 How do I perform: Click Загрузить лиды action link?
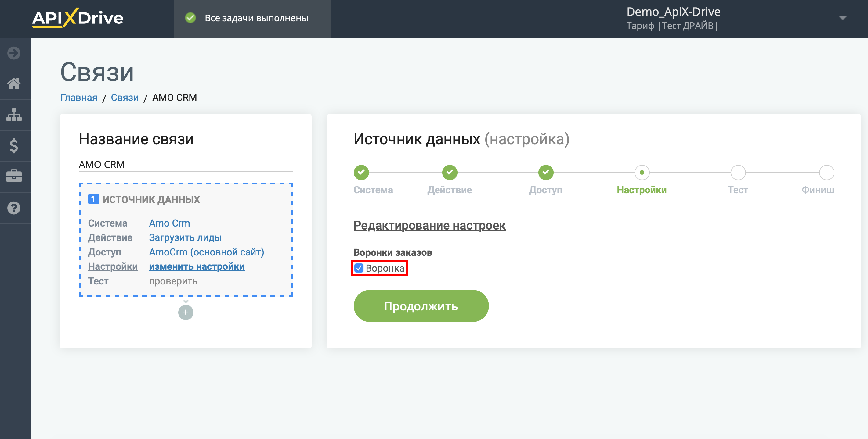coord(185,238)
